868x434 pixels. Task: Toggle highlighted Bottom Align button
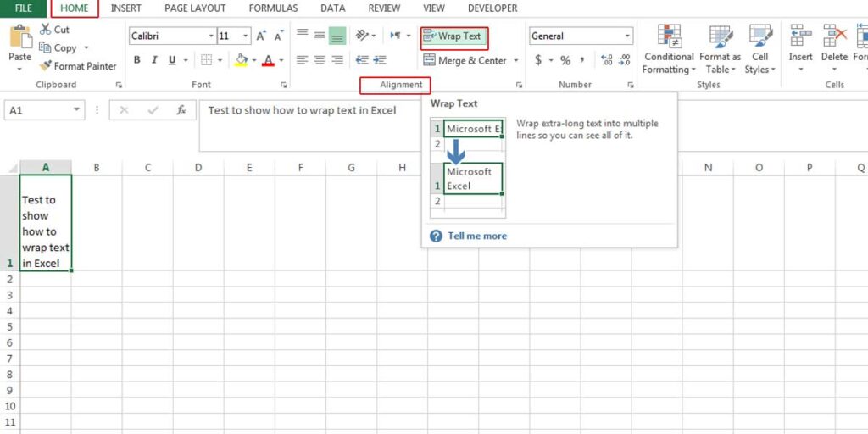pos(337,36)
